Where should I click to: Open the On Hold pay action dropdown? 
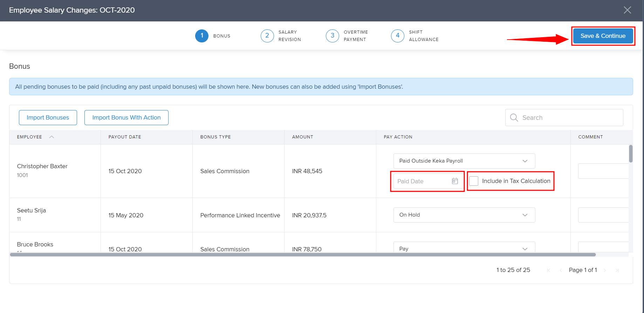pyautogui.click(x=464, y=215)
